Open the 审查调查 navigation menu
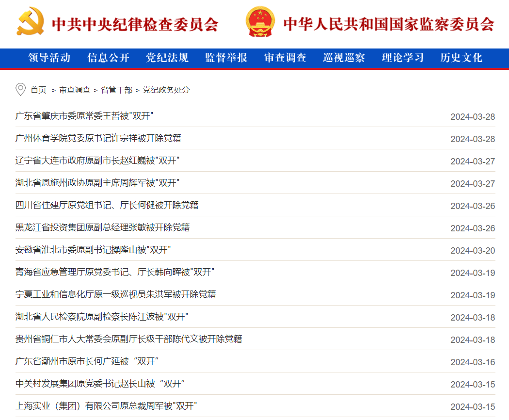This screenshot has height=420, width=509. tap(285, 58)
